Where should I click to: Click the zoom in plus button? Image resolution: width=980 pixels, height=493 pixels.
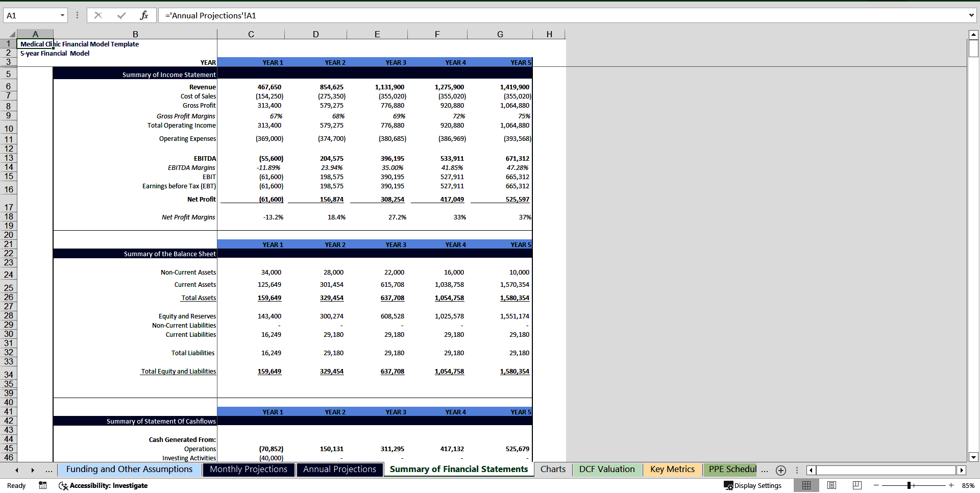tap(951, 485)
